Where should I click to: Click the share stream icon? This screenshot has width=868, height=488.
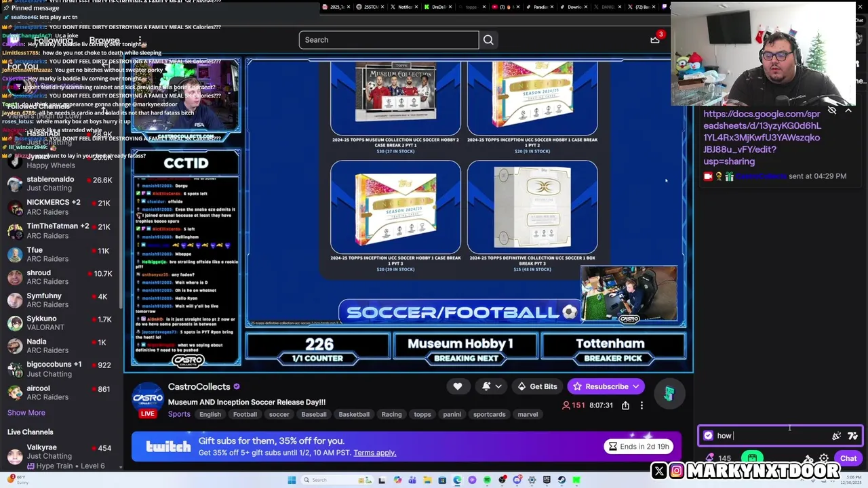(625, 405)
